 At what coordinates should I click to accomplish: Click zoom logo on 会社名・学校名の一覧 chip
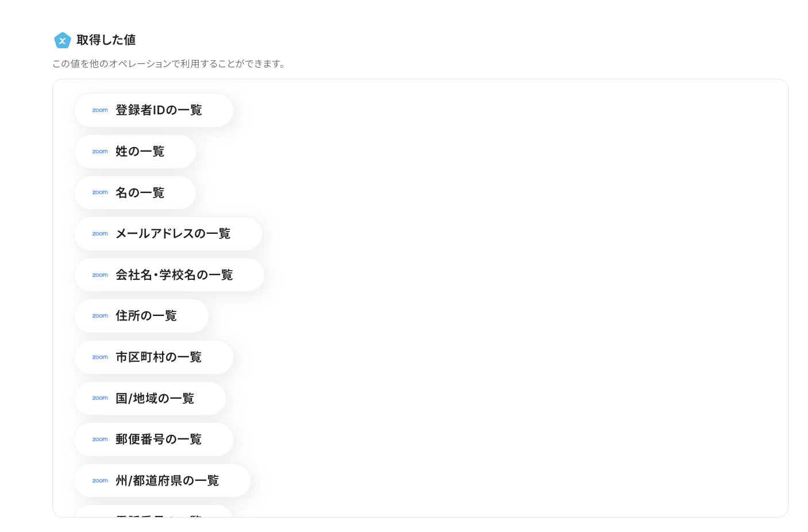(100, 275)
